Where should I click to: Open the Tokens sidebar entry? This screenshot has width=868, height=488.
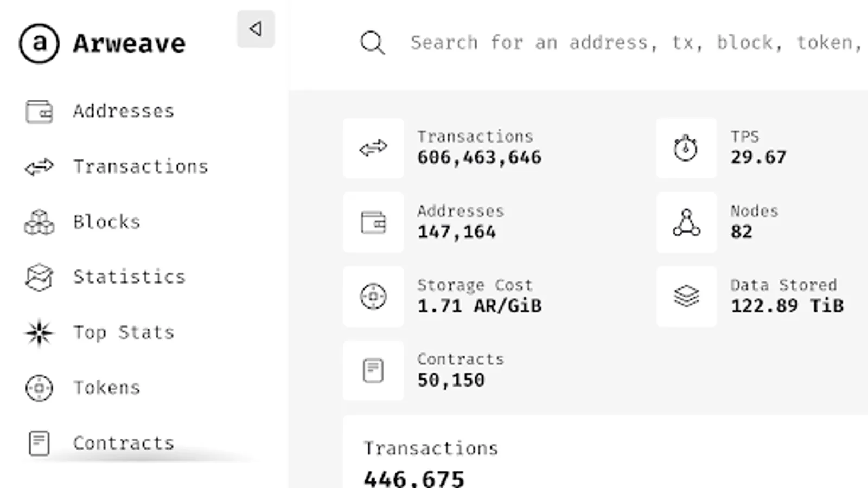[106, 388]
